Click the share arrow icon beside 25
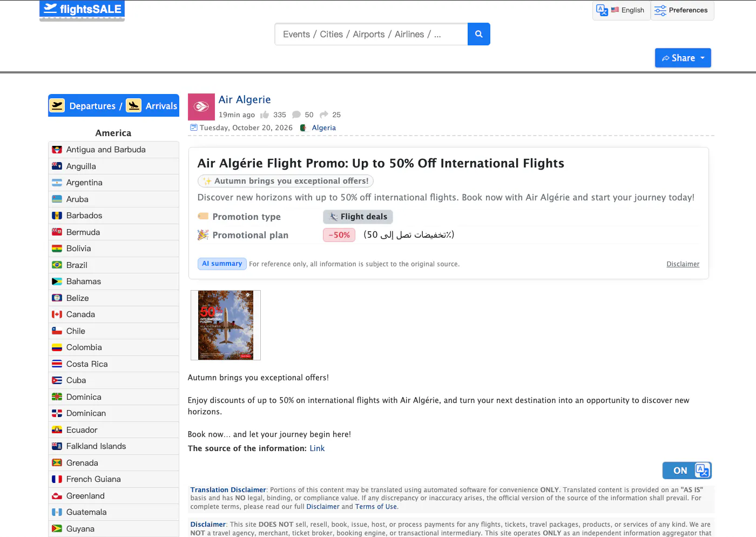This screenshot has height=537, width=756. click(324, 115)
